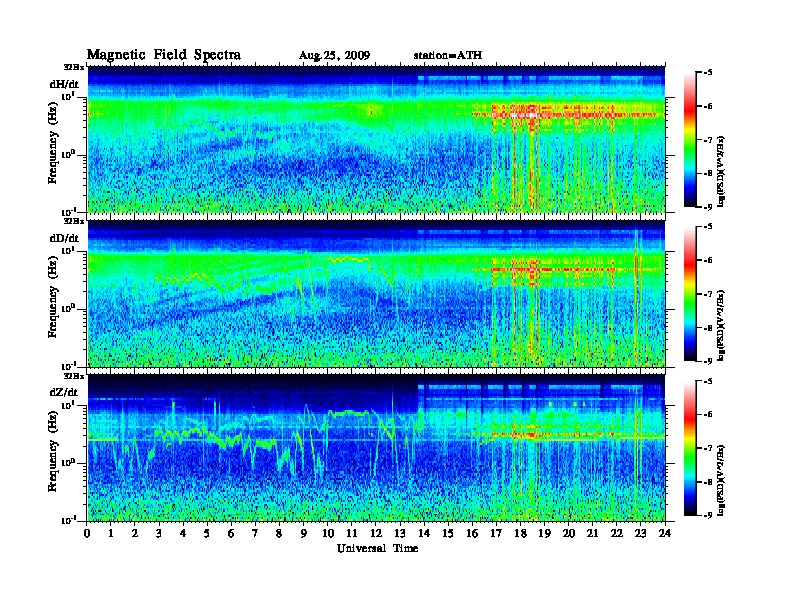Select the "Aug.25, 2009" date label

334,56
